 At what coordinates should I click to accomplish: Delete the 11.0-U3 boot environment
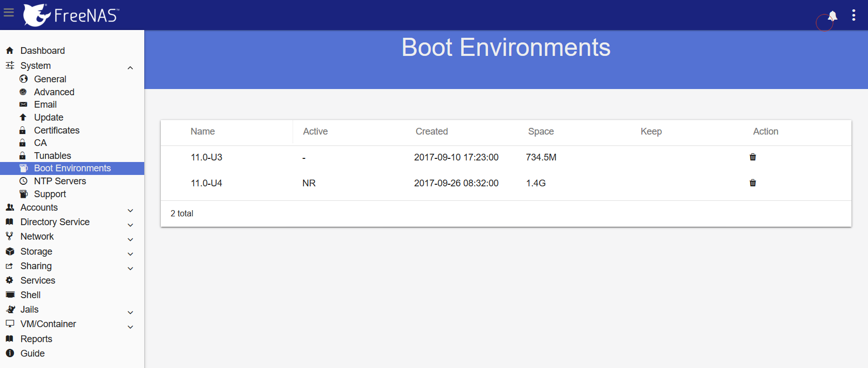click(753, 157)
